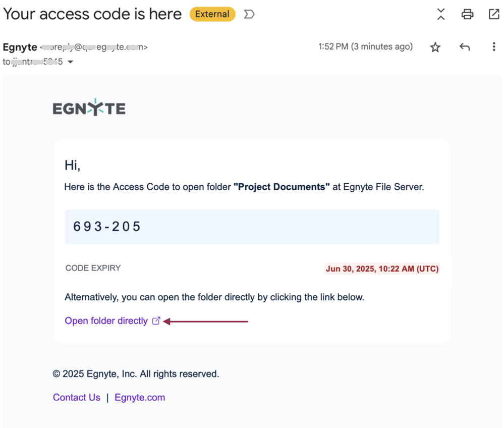The height and width of the screenshot is (428, 504).
Task: Reply using the arrow icon
Action: 465,47
